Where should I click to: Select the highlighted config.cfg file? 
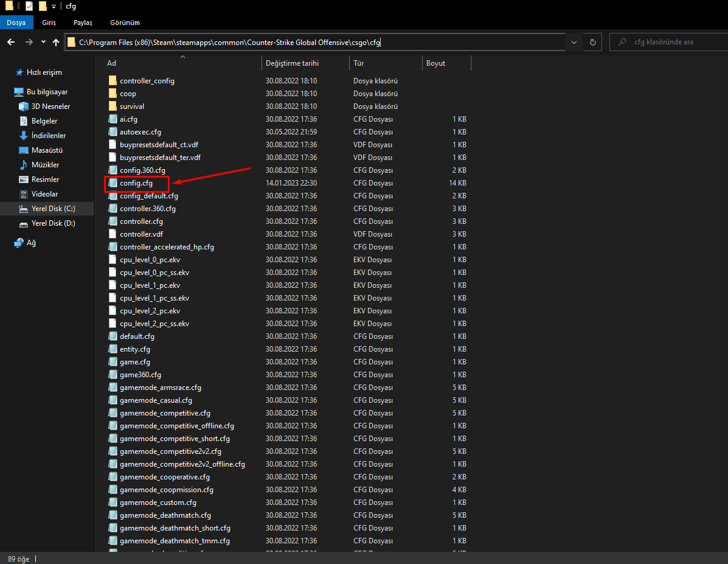coord(136,183)
